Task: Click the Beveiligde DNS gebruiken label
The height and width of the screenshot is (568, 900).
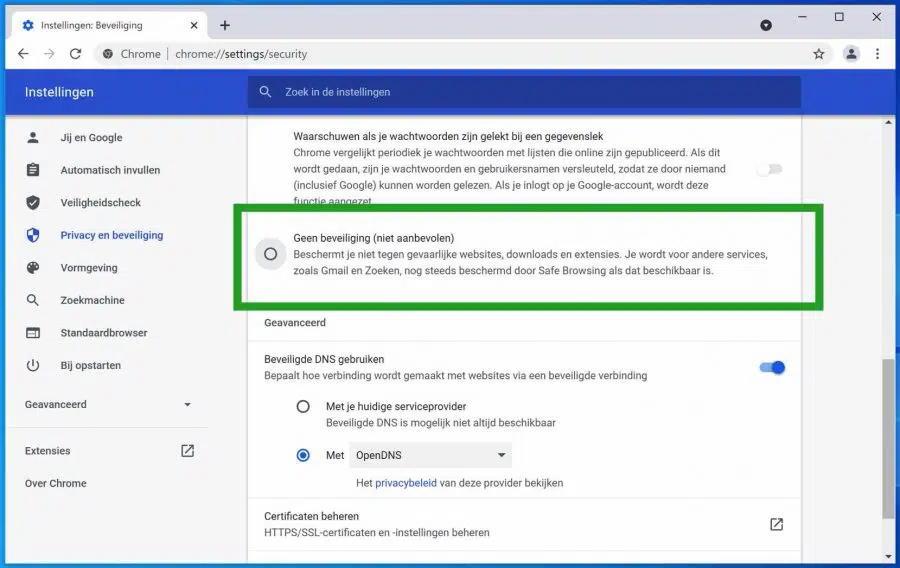Action: pos(324,360)
